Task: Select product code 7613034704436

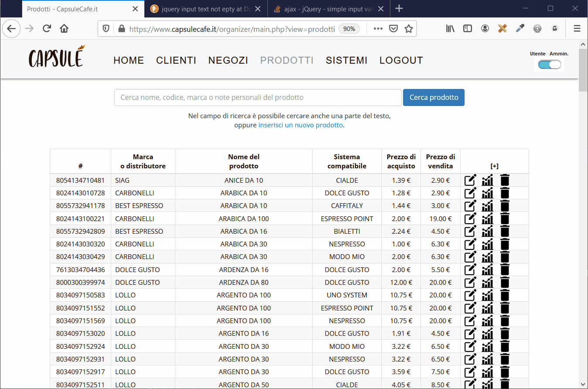Action: point(81,270)
